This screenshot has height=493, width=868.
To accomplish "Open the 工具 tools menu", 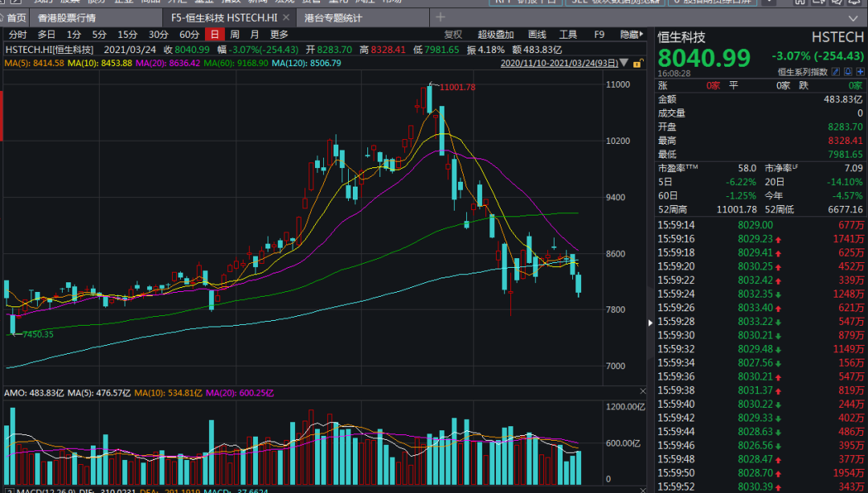I will [568, 35].
